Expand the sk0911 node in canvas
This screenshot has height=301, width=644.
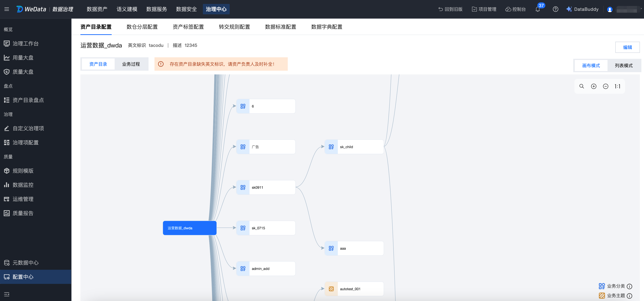pos(265,187)
